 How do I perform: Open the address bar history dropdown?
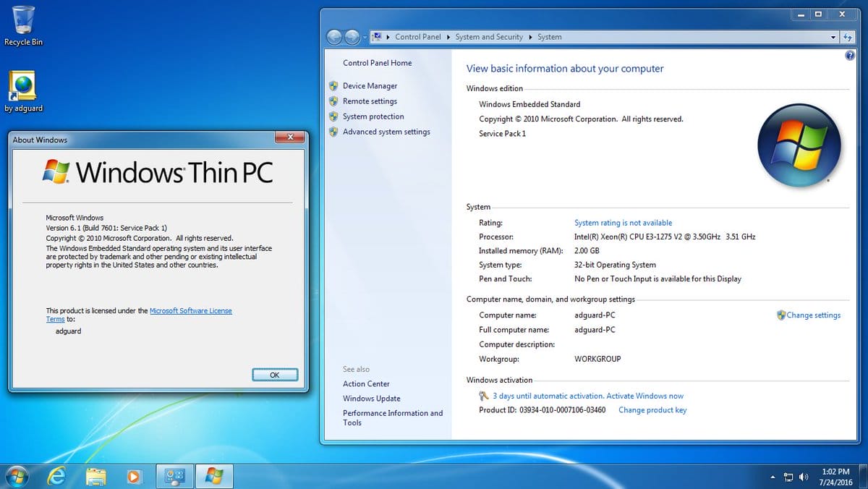point(833,36)
